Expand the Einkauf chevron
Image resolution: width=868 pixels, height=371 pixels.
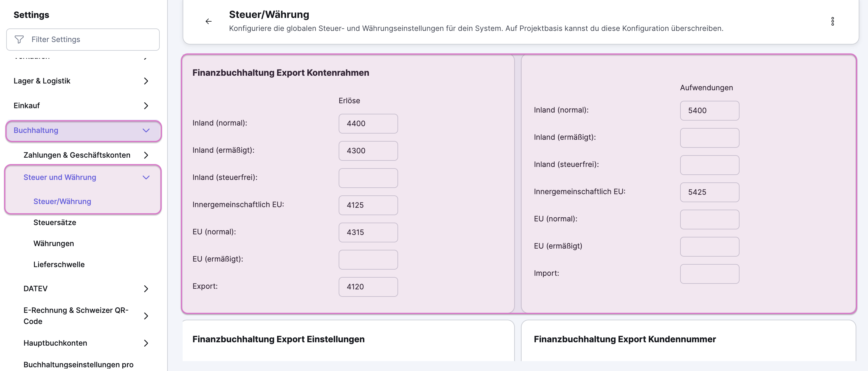coord(146,106)
